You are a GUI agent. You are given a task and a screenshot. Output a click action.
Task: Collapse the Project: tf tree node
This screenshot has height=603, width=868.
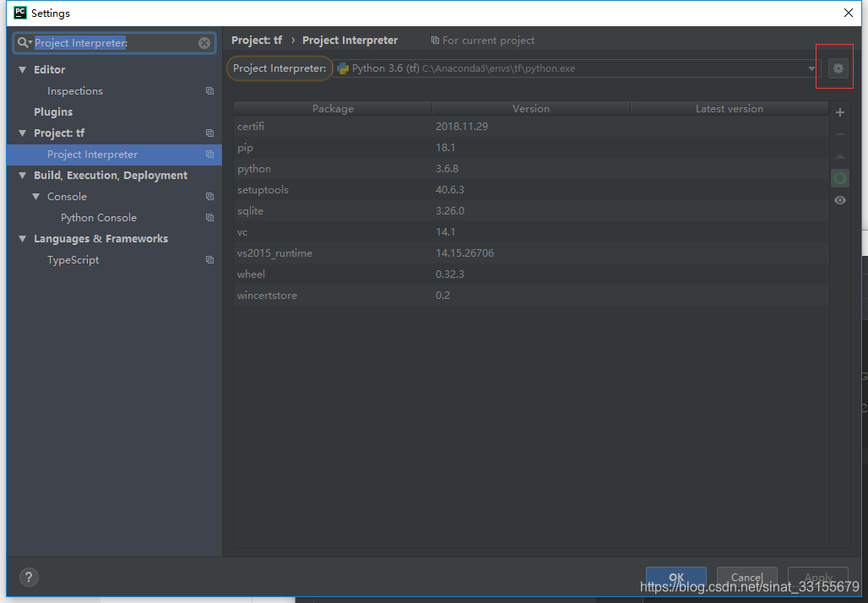22,133
